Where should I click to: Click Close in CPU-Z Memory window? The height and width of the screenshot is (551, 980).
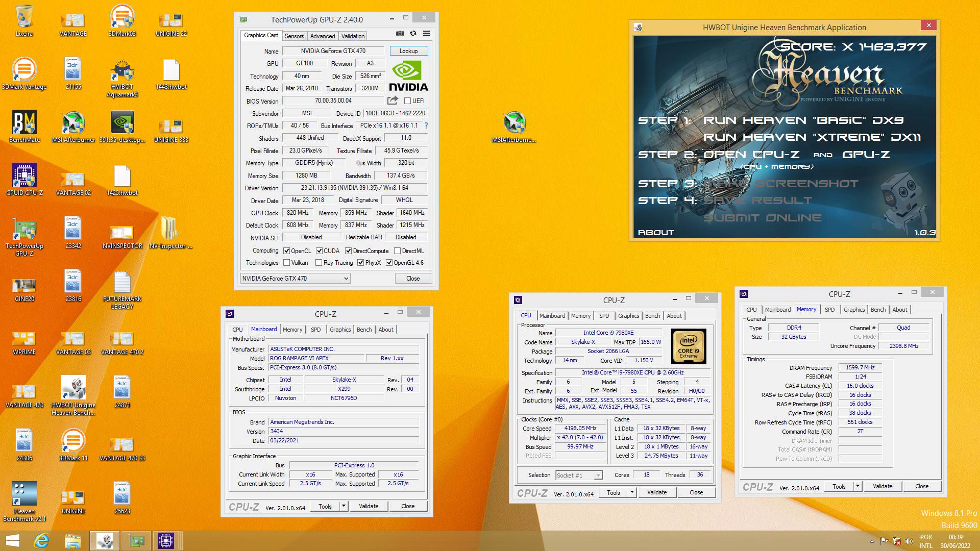click(x=922, y=486)
